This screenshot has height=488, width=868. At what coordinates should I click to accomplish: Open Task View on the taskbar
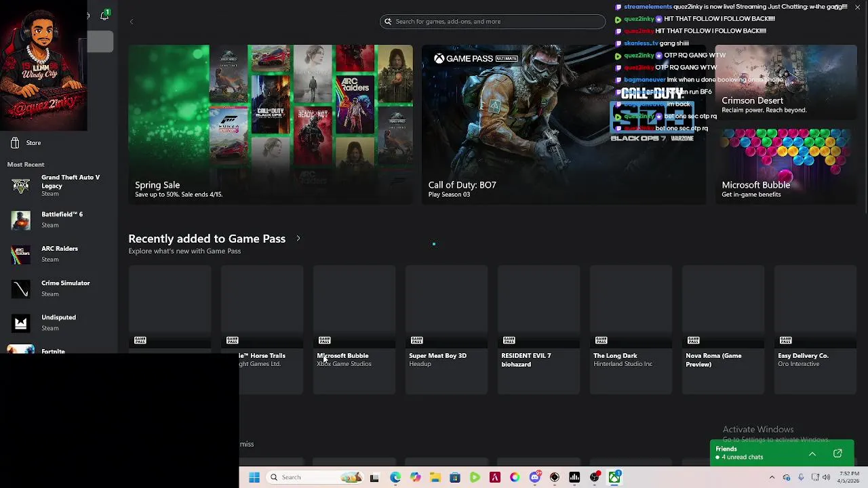[374, 477]
